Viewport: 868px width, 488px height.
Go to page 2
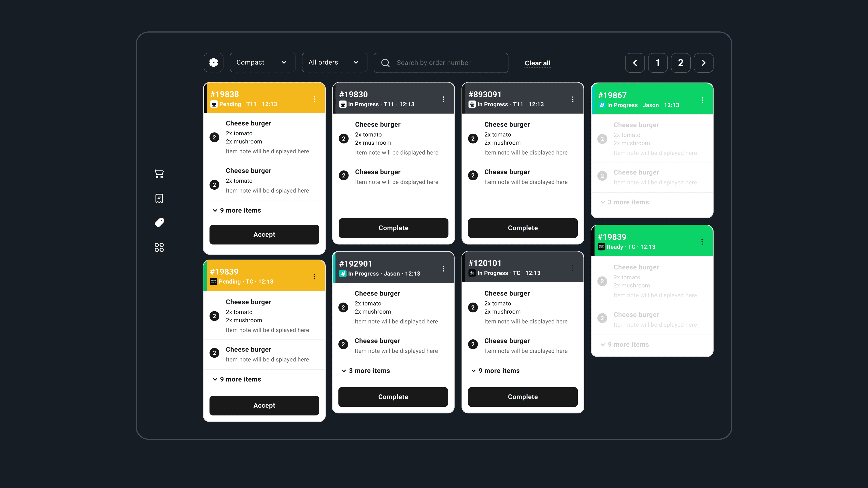tap(680, 63)
